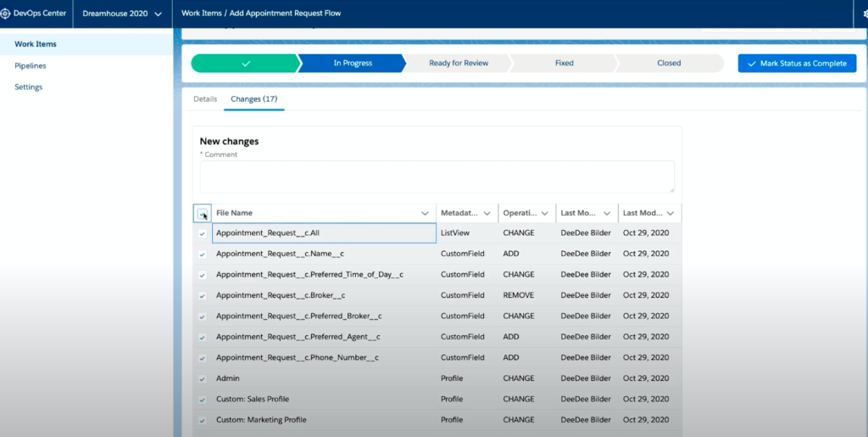
Task: Open the Last Modified Date column chevron
Action: [x=670, y=213]
